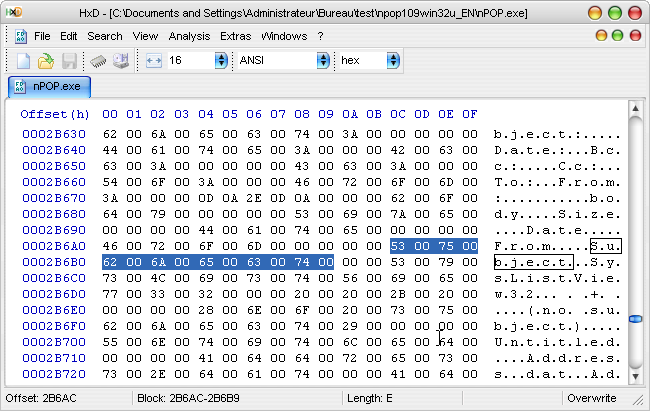Image resolution: width=650 pixels, height=411 pixels.
Task: Open the File menu
Action: (42, 36)
